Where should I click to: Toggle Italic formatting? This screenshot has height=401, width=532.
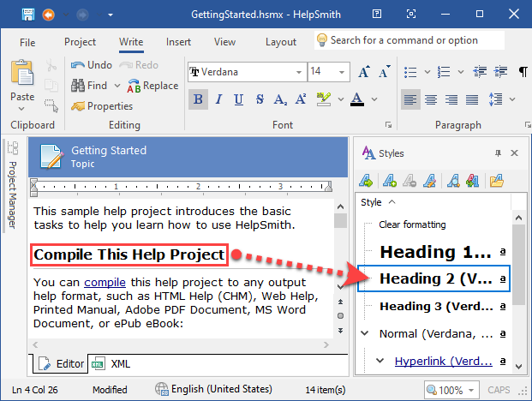coord(218,99)
